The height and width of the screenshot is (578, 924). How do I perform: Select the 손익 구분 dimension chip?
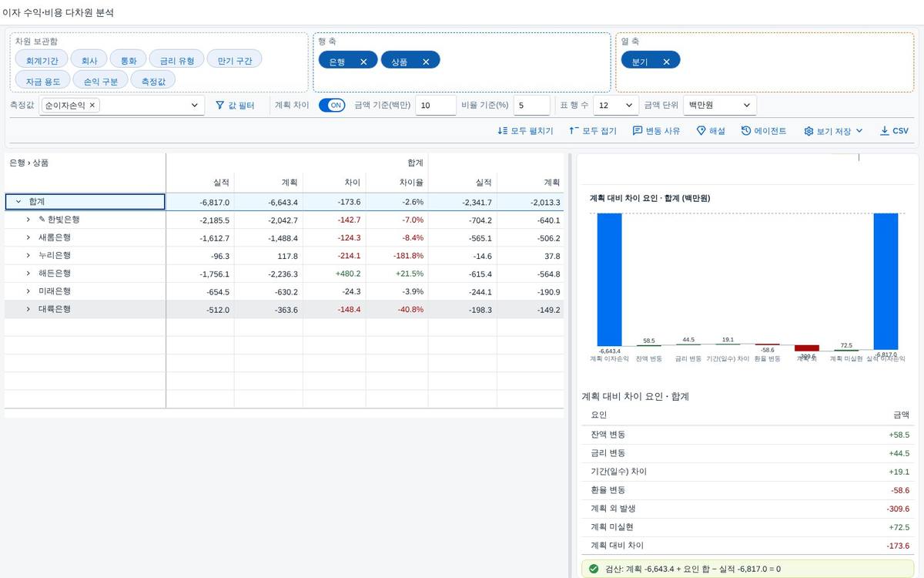point(101,79)
